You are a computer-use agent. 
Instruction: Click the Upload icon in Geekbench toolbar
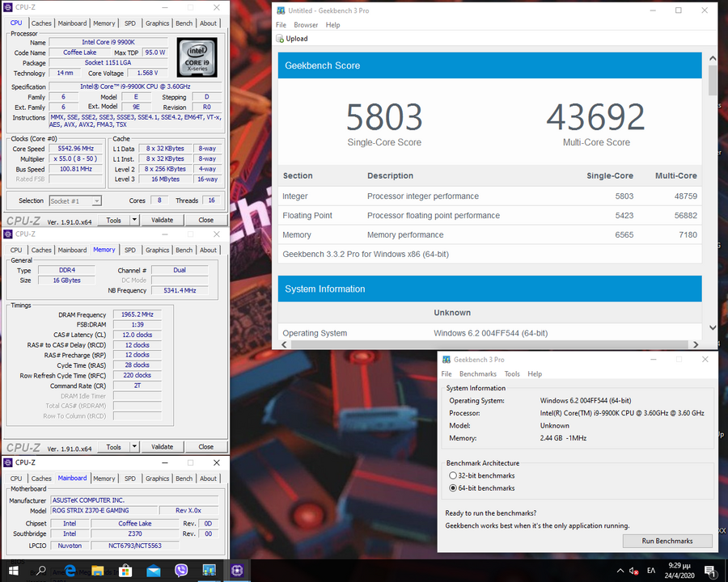[280, 39]
